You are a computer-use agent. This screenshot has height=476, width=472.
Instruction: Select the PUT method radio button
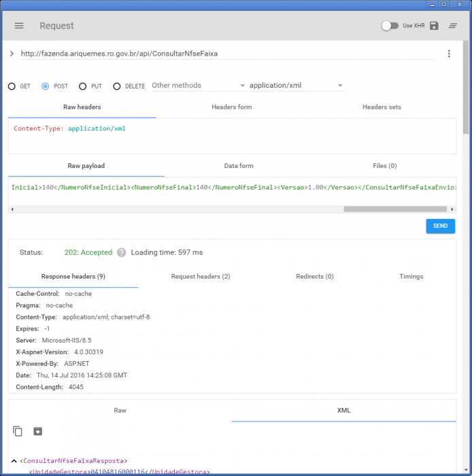(x=82, y=86)
